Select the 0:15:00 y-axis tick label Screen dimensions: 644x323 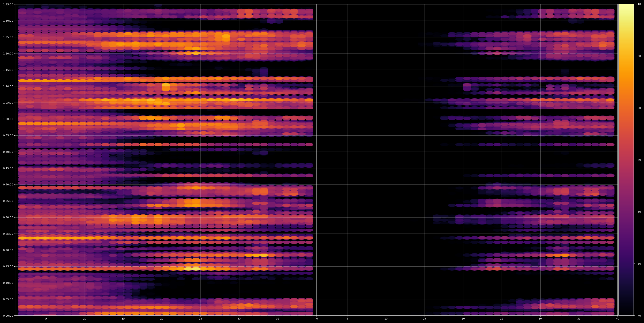[x=8, y=266]
